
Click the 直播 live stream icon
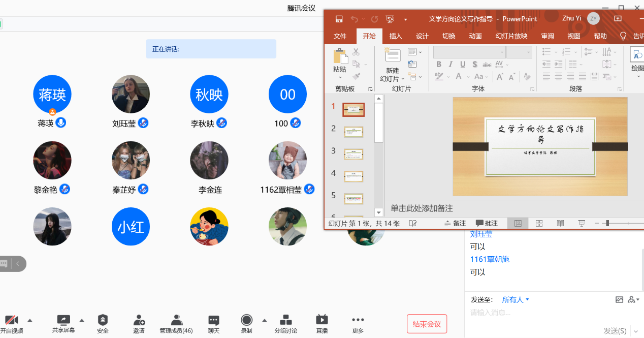[322, 320]
